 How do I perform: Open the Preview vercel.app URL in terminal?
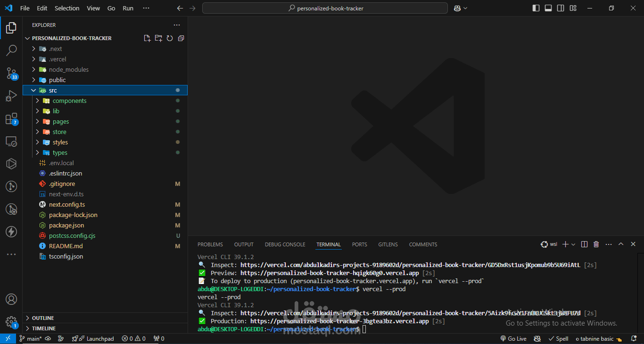tap(330, 273)
